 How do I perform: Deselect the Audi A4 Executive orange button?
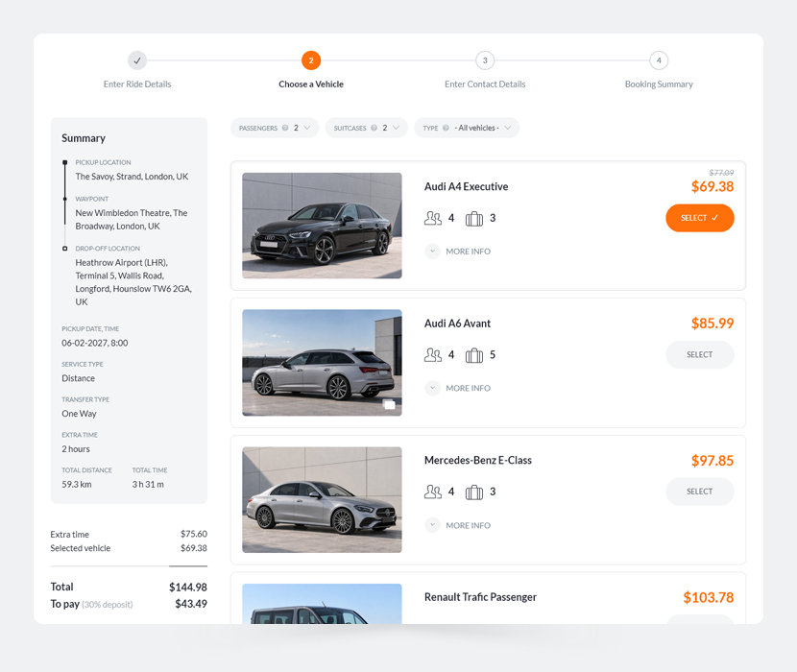coord(700,218)
